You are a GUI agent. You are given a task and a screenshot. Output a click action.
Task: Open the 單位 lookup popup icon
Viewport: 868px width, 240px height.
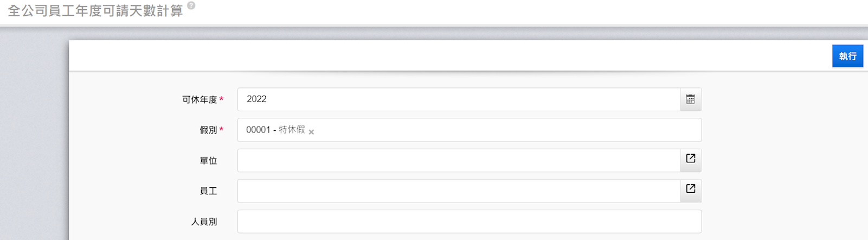691,159
